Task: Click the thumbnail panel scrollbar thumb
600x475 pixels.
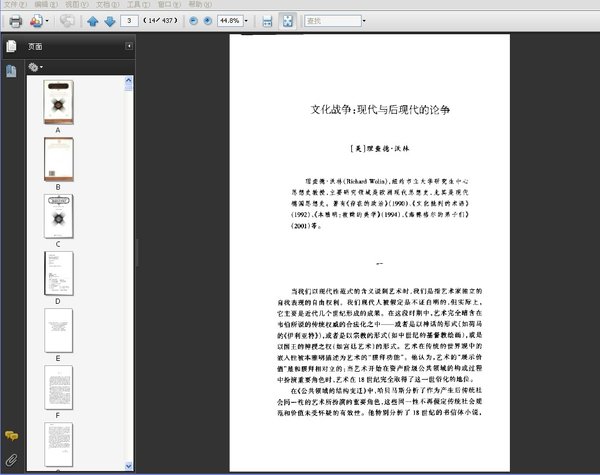Action: (x=129, y=88)
